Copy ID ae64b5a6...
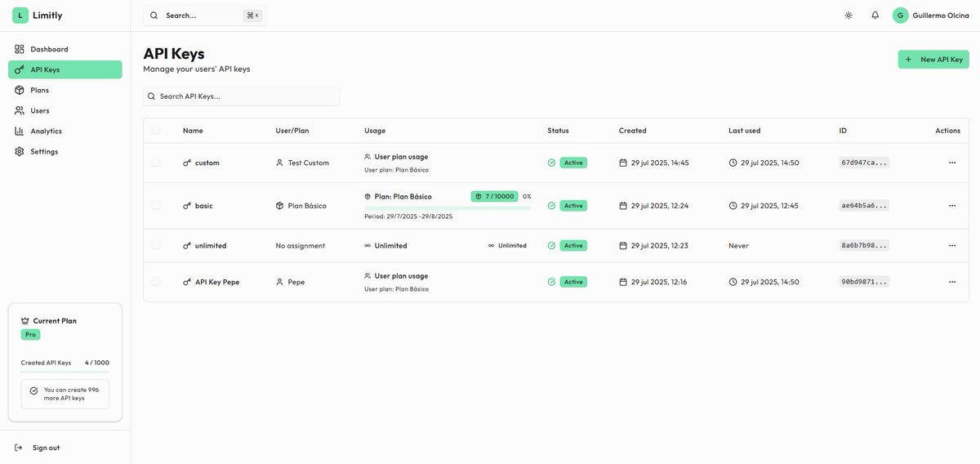 864,206
